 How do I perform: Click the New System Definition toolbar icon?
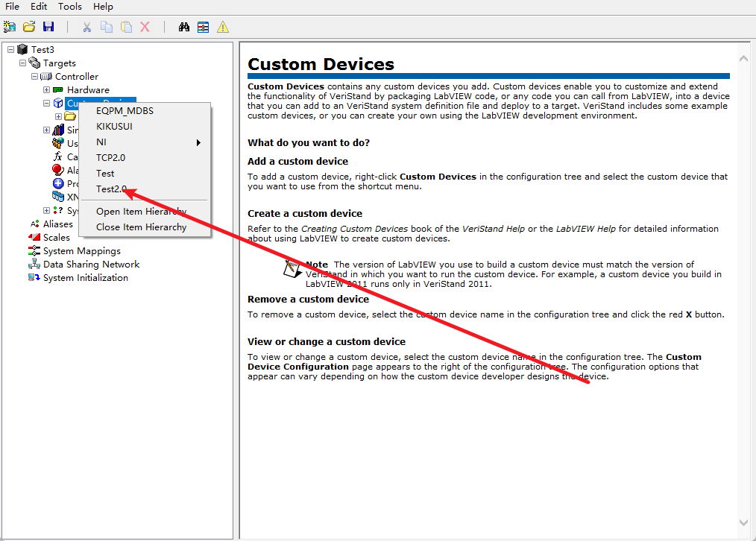pyautogui.click(x=9, y=27)
